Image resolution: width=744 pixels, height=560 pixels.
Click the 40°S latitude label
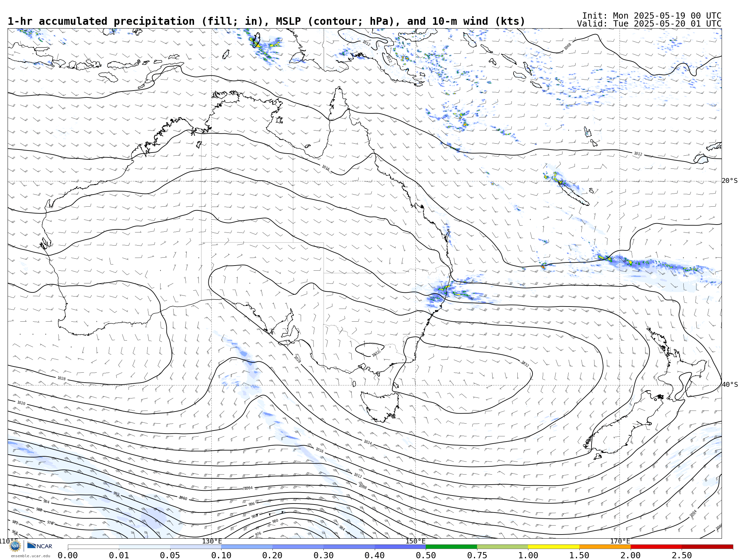[730, 385]
